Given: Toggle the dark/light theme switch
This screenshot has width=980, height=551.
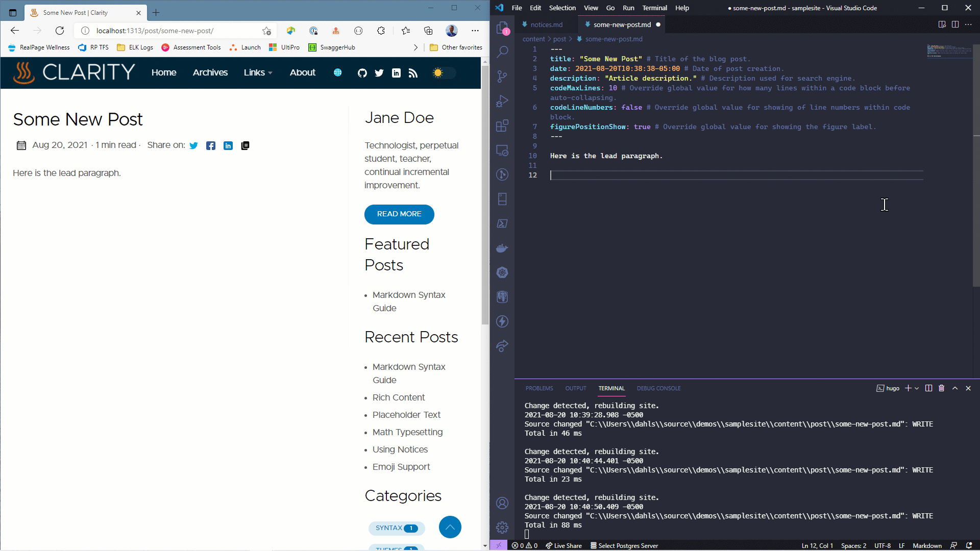Looking at the screenshot, I should click(x=443, y=73).
